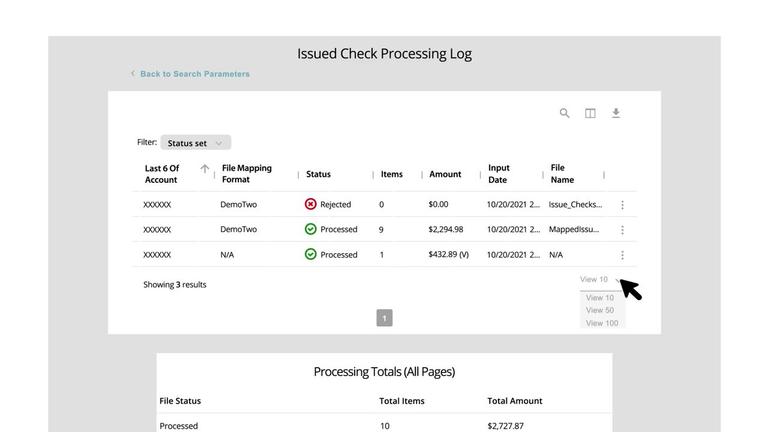This screenshot has height=432, width=768.
Task: Sort by the File Mapping Format column header
Action: (x=246, y=173)
